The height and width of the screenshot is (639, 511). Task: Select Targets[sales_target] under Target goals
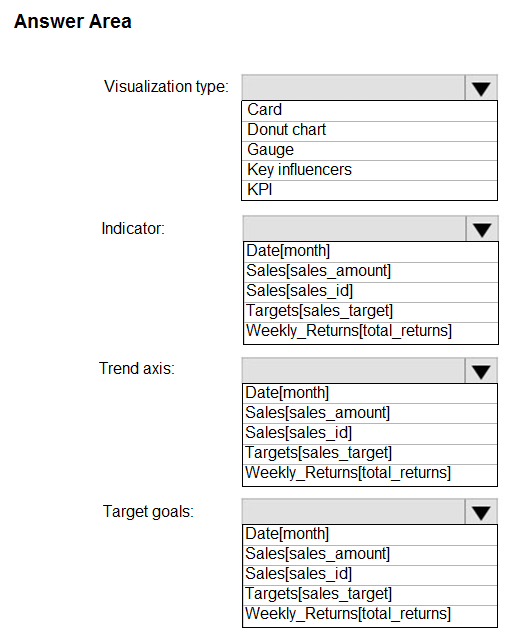click(x=370, y=595)
